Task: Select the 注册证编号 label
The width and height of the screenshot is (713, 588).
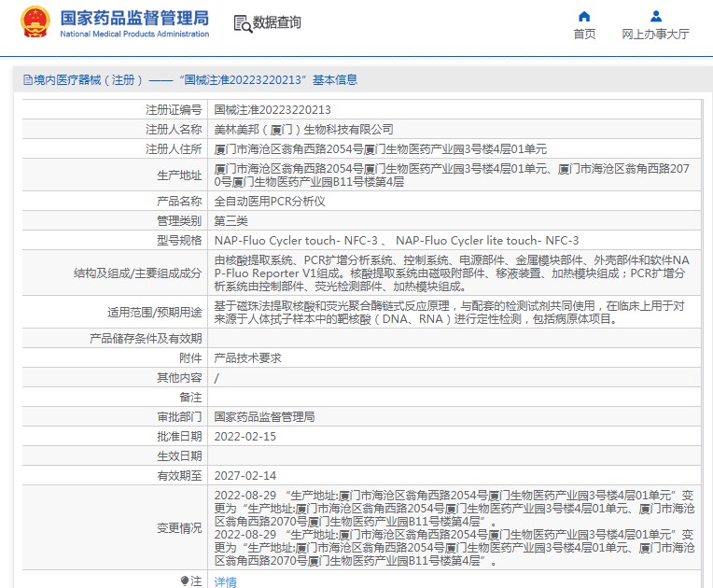Action: (174, 109)
